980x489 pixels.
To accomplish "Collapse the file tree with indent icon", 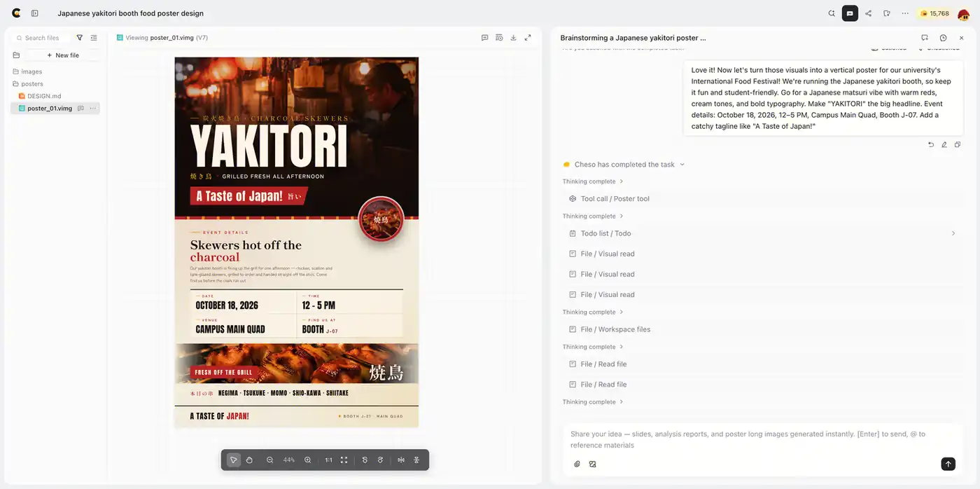I will tap(94, 38).
